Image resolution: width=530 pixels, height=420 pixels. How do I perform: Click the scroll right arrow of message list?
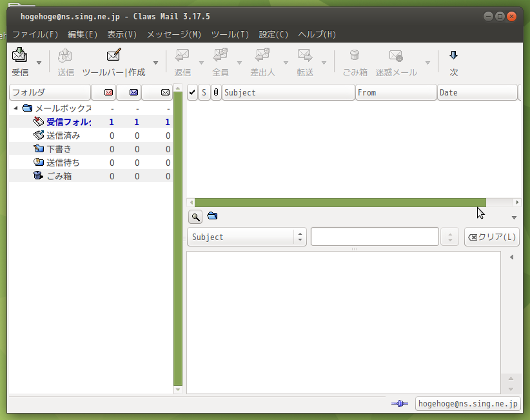click(517, 203)
